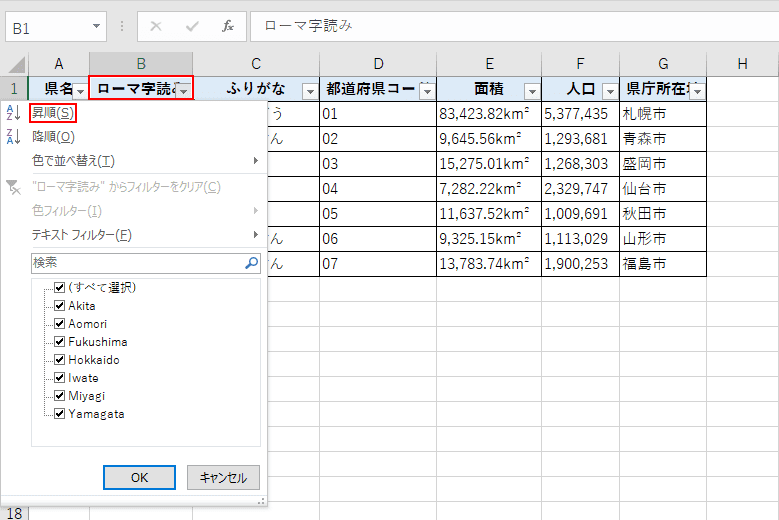Open the 県庁所在地 column filter dropdown
Image resolution: width=779 pixels, height=520 pixels.
click(698, 91)
